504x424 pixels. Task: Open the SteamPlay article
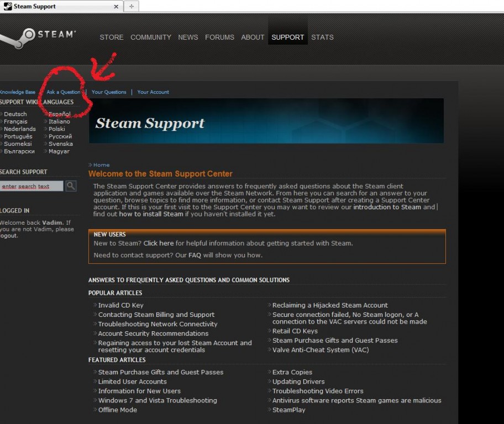289,410
